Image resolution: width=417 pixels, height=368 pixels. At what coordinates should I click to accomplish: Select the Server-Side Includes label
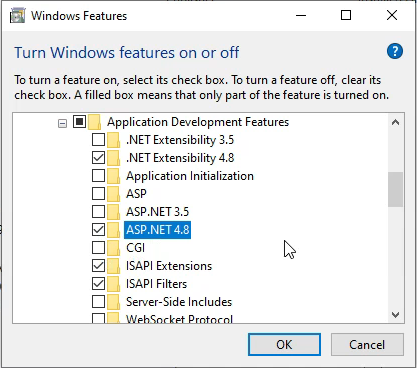pyautogui.click(x=179, y=302)
